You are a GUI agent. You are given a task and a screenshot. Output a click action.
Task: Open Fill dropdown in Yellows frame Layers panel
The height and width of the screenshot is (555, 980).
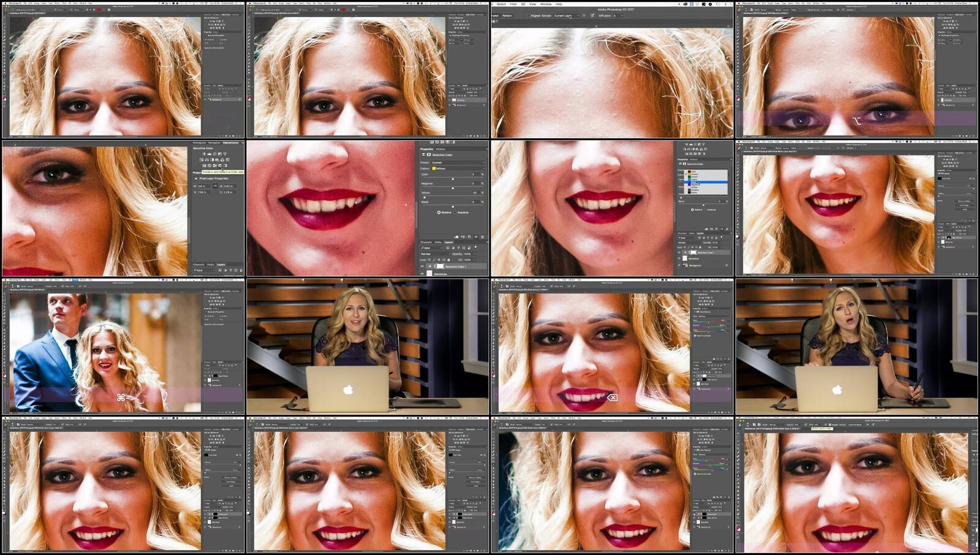(475, 260)
